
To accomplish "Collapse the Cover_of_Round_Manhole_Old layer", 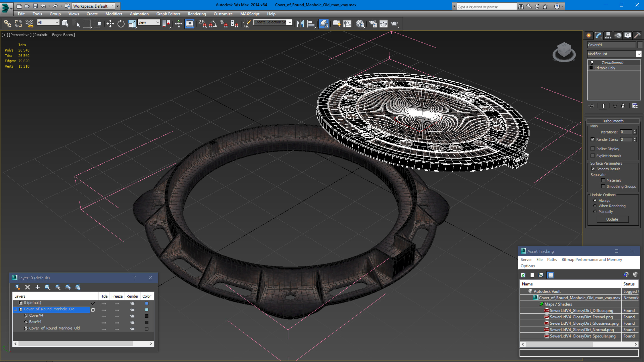I will click(15, 309).
